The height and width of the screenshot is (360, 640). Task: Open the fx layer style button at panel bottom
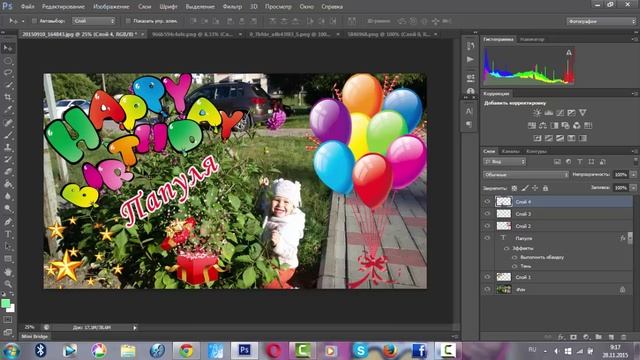click(561, 337)
